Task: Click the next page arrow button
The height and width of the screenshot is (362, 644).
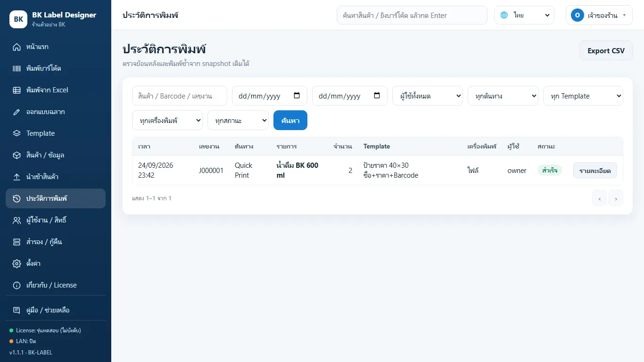Action: click(616, 198)
